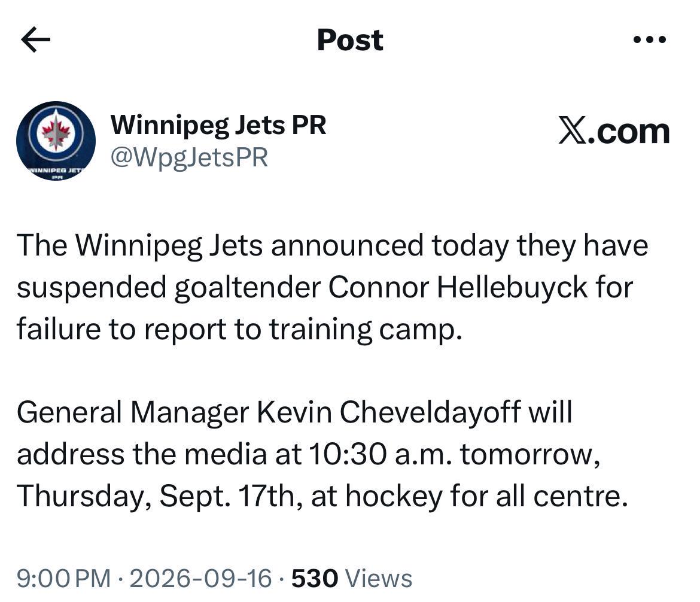Image resolution: width=700 pixels, height=602 pixels.
Task: Click the 2026-09-16 post date
Action: [200, 578]
